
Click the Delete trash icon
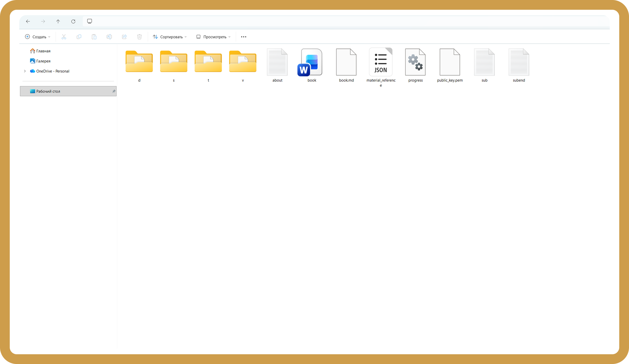point(139,37)
